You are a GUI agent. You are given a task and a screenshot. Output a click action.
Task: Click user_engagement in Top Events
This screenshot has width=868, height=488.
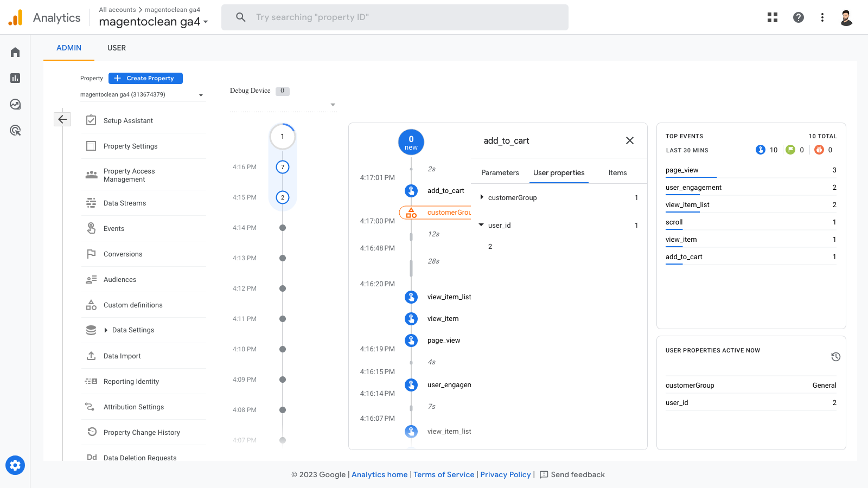tap(693, 187)
